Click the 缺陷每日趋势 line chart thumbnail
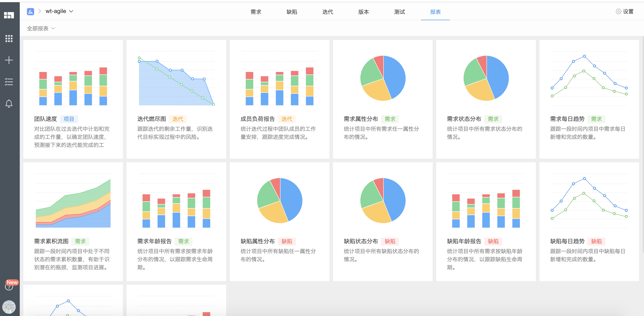 pos(589,200)
